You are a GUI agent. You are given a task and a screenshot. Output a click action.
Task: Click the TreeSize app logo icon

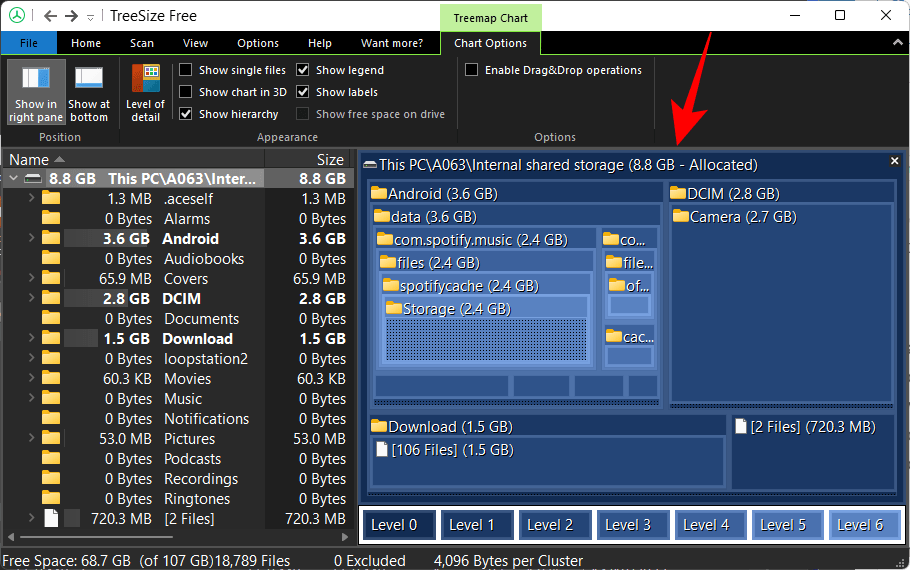(x=17, y=15)
